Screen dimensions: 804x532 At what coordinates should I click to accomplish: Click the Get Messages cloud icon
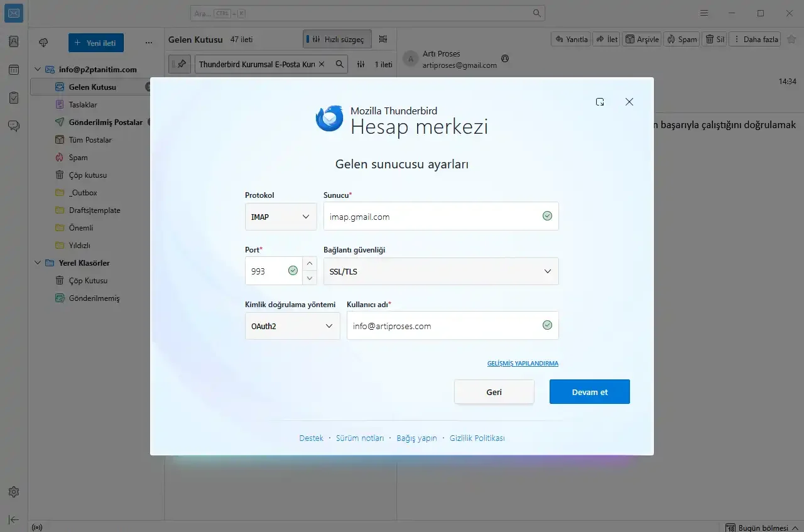point(43,43)
